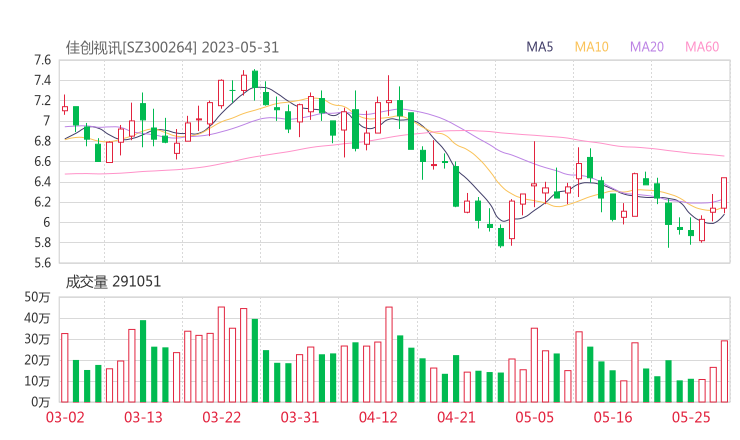
Task: Click the MA20 legend label
Action: click(x=647, y=47)
